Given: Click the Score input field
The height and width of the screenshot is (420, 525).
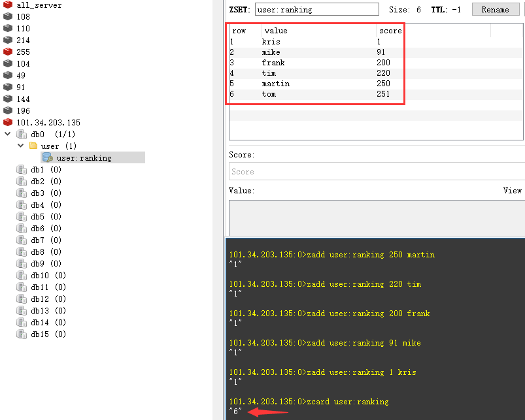Looking at the screenshot, I should point(376,172).
